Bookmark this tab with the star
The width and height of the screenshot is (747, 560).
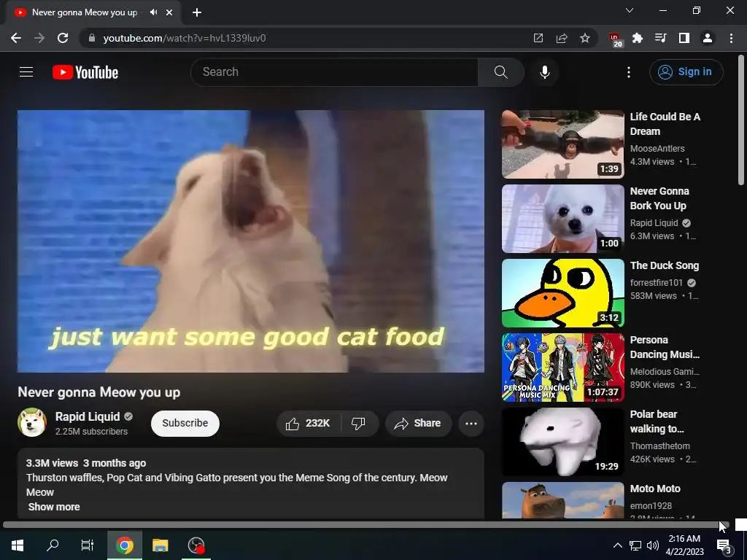585,38
